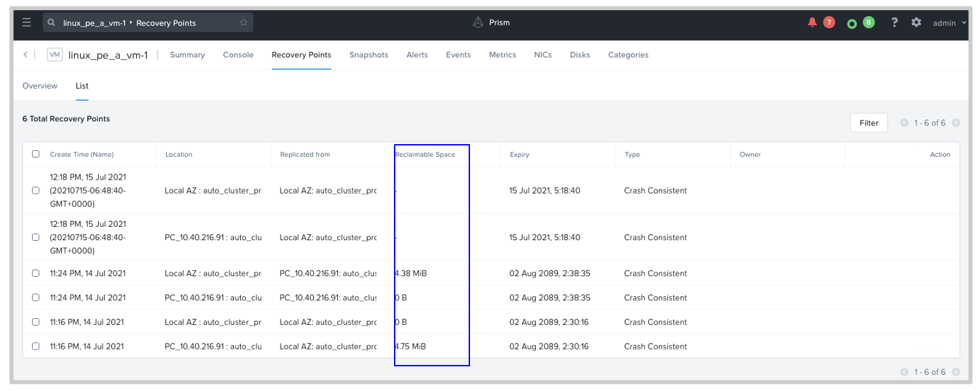Viewport: 980px width, 391px height.
Task: Switch to the Overview sub-tab
Action: pos(40,85)
